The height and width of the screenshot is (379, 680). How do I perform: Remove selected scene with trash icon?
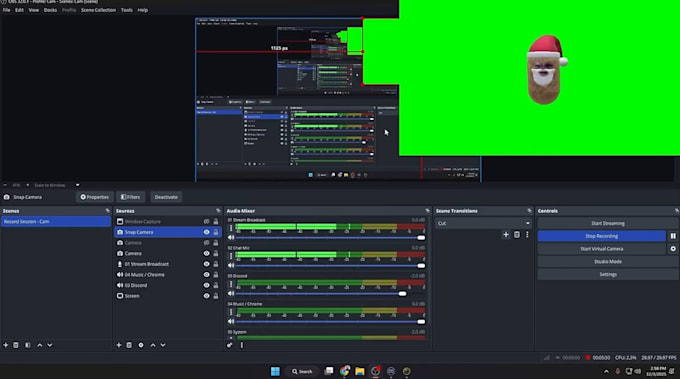pyautogui.click(x=16, y=345)
